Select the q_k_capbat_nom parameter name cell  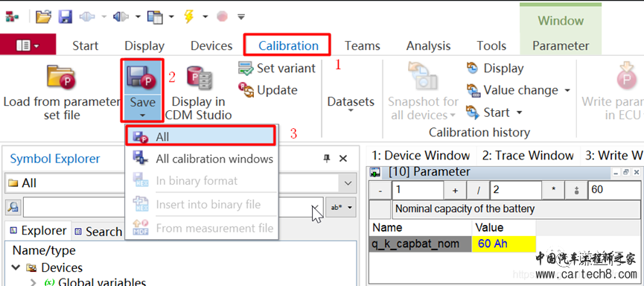421,244
